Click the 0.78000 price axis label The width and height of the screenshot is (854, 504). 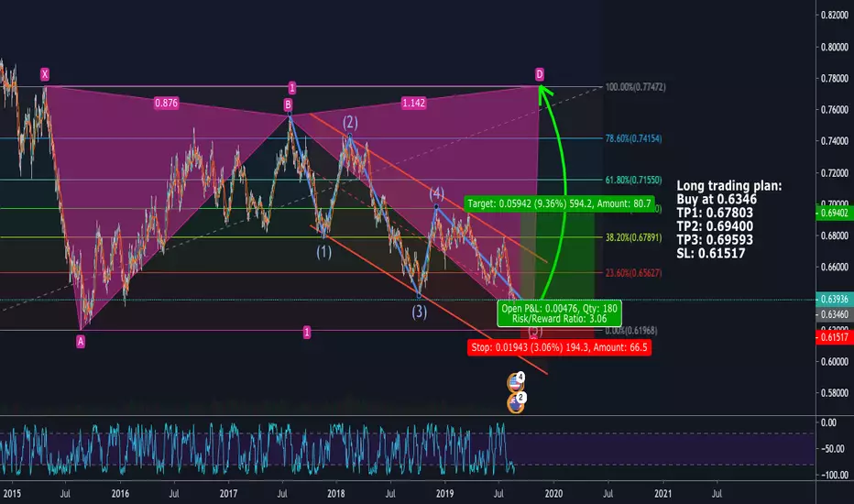[835, 79]
